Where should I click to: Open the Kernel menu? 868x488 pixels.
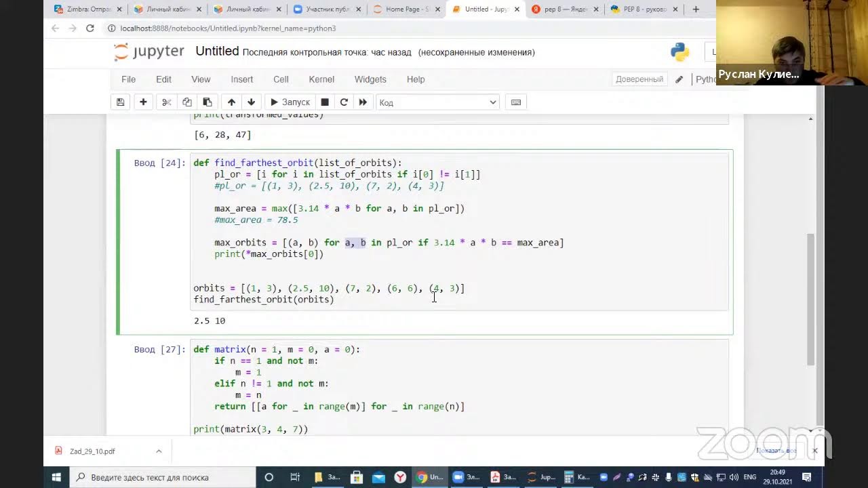(321, 79)
